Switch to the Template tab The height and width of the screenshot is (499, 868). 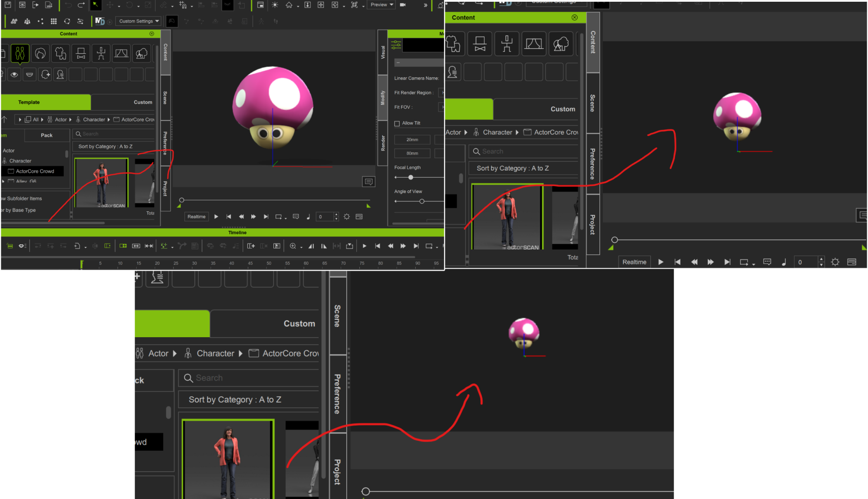coord(46,102)
